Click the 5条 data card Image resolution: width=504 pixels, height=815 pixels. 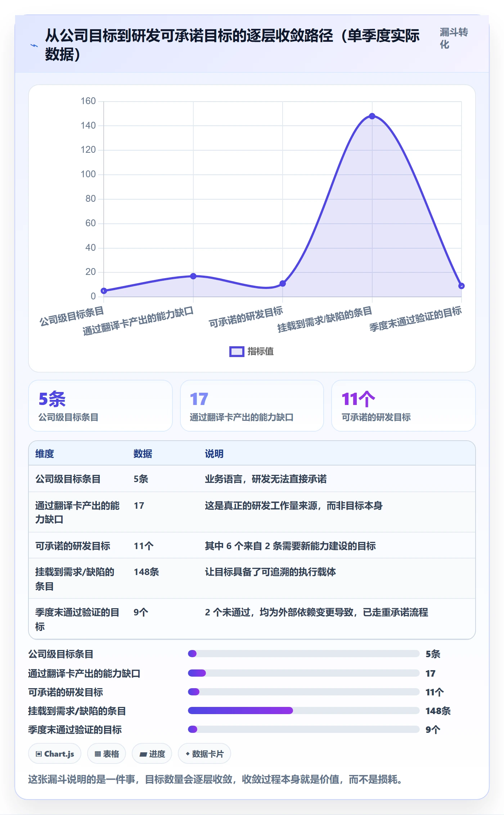(100, 406)
